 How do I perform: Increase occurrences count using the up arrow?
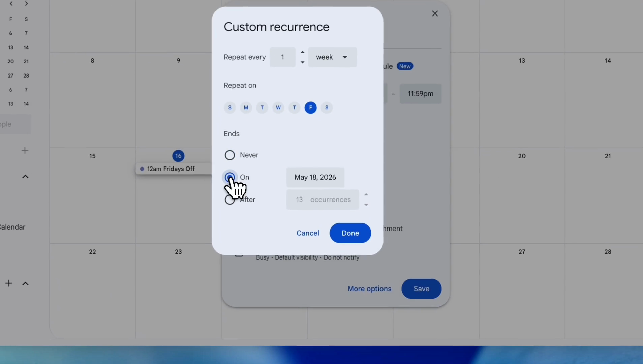pyautogui.click(x=366, y=194)
